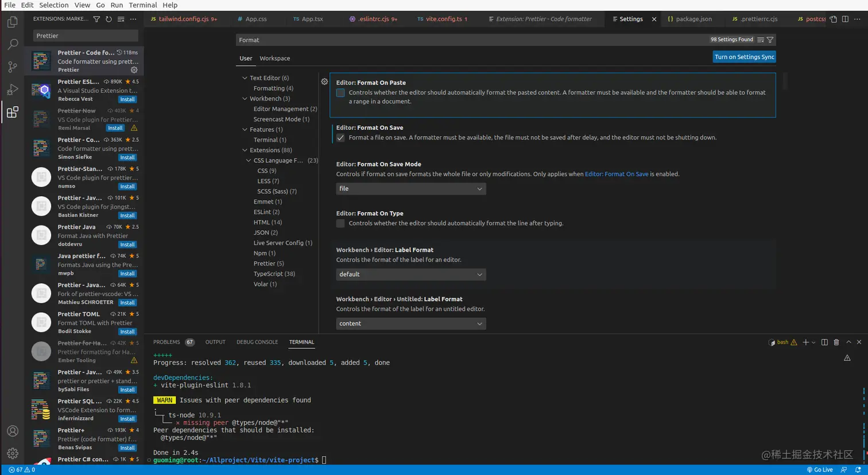Open extensions view more actions menu
This screenshot has width=868, height=475.
coord(133,19)
